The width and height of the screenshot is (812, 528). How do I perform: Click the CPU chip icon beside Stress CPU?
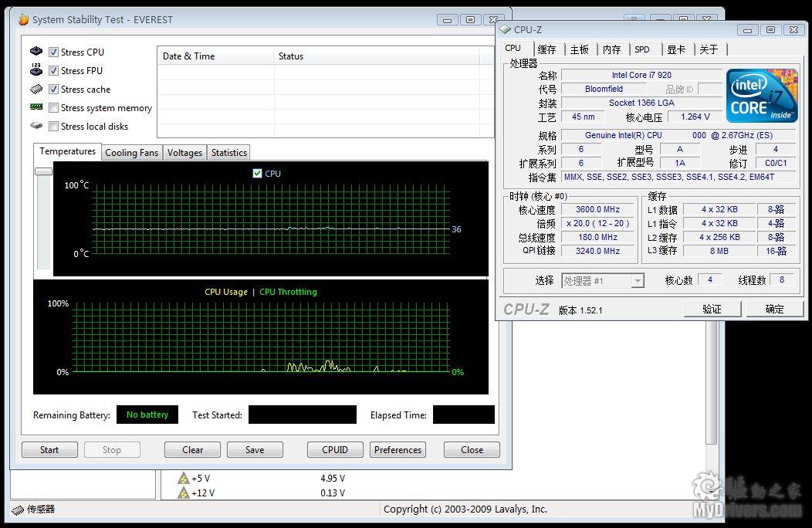[x=36, y=51]
